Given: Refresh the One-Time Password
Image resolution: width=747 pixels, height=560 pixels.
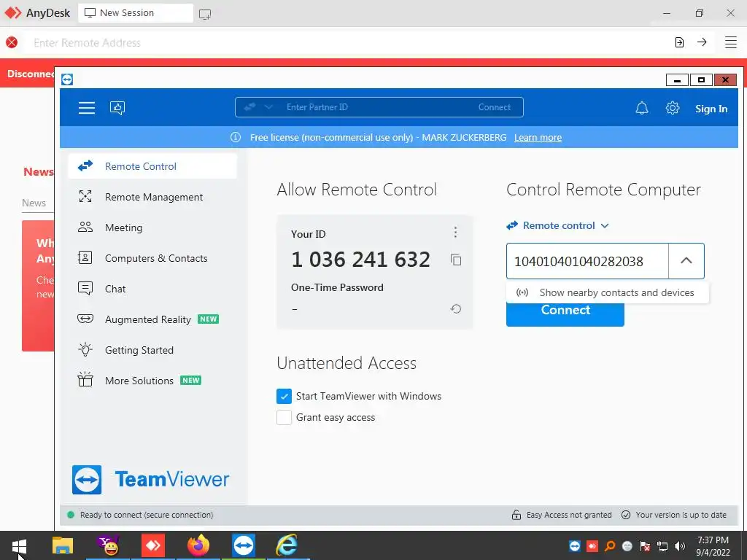Looking at the screenshot, I should 456,309.
